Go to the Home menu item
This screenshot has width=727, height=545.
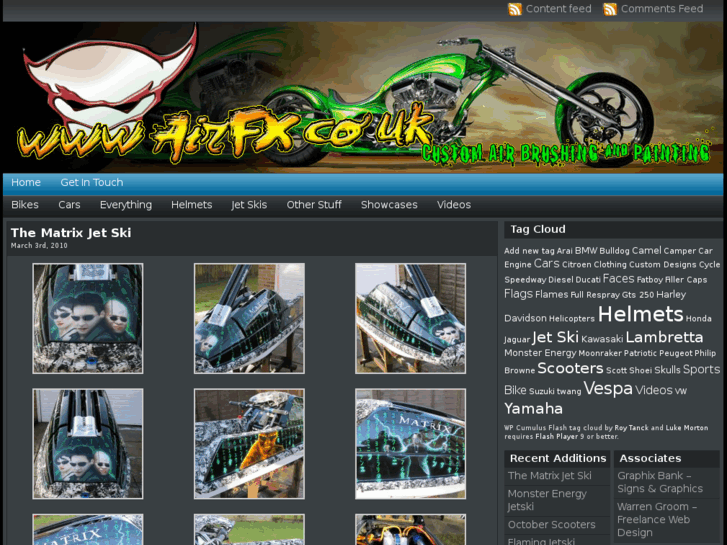coord(26,182)
